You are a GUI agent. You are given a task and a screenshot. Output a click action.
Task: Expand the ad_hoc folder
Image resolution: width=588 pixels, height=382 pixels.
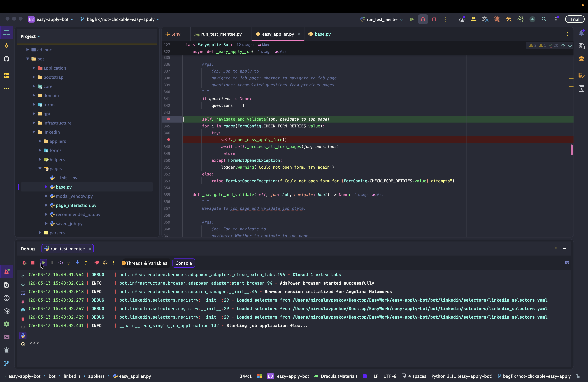(x=28, y=50)
